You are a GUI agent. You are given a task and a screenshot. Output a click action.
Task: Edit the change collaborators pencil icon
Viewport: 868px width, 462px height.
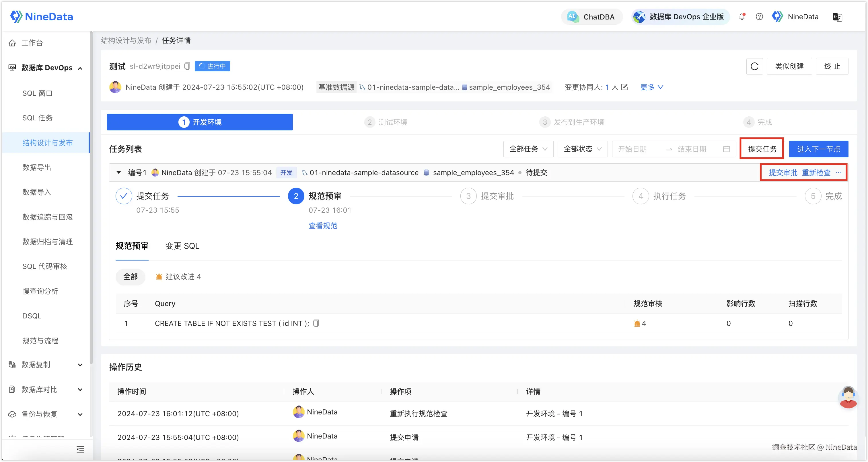[x=624, y=87]
